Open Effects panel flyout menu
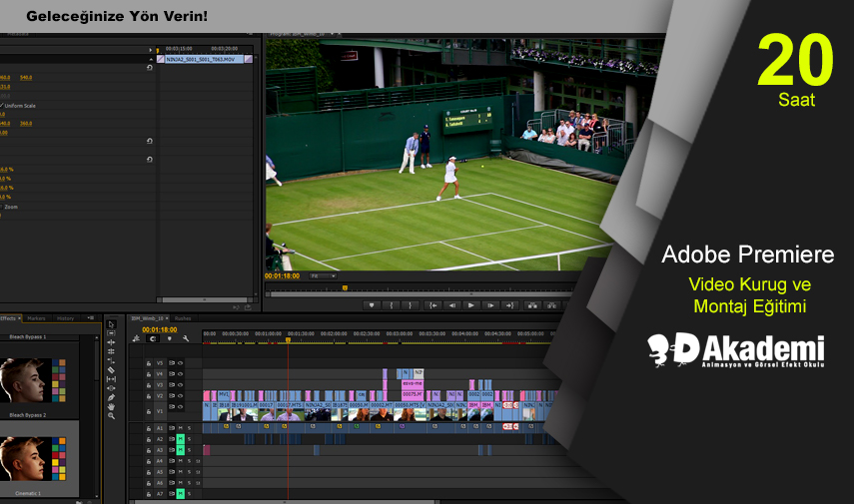 [91, 317]
